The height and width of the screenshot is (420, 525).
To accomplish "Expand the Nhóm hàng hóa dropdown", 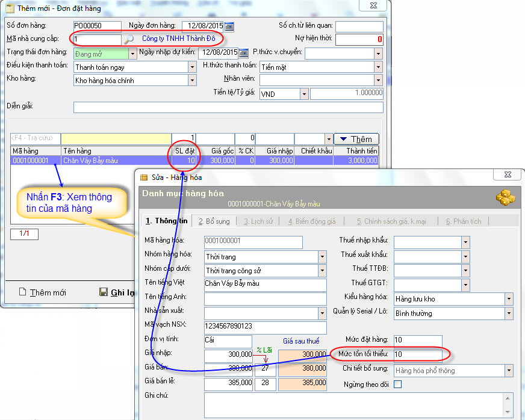I will click(x=322, y=257).
